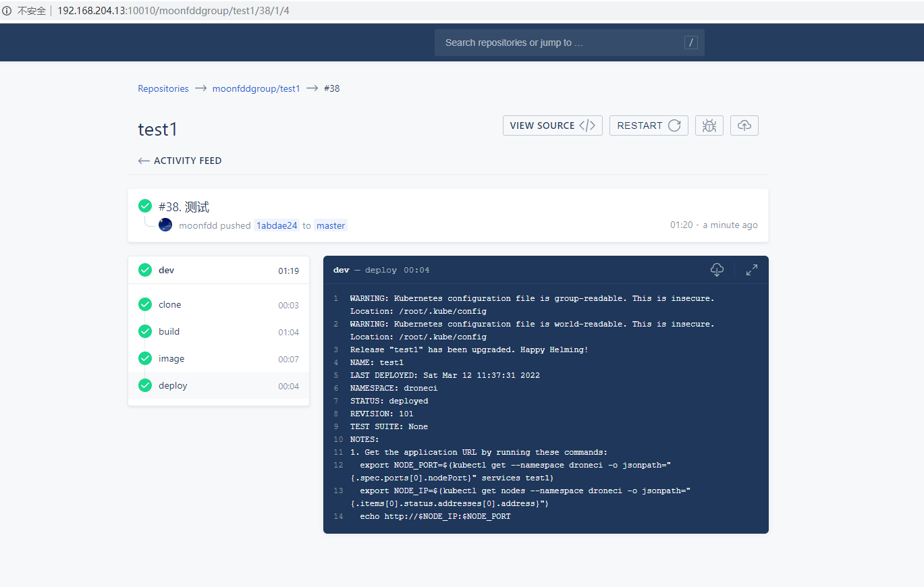Screen dimensions: 924x587
Task: Click the dev stage duration 01:19
Action: click(288, 271)
